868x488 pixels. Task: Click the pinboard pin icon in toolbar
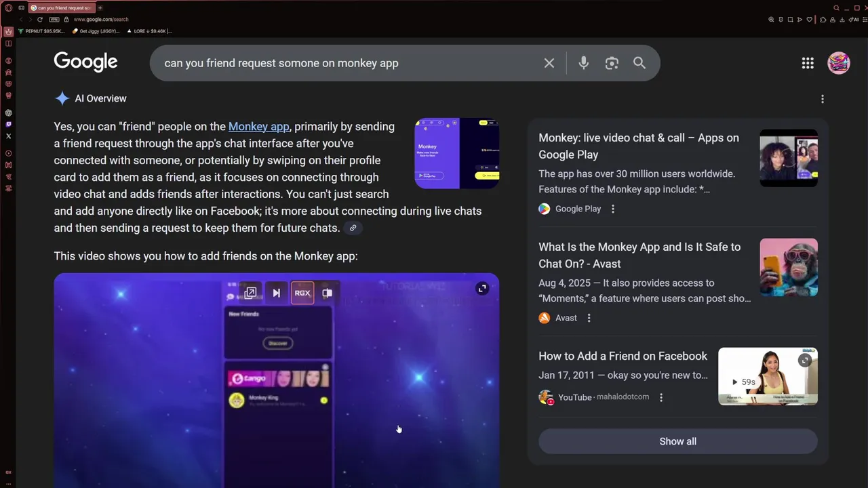click(781, 20)
